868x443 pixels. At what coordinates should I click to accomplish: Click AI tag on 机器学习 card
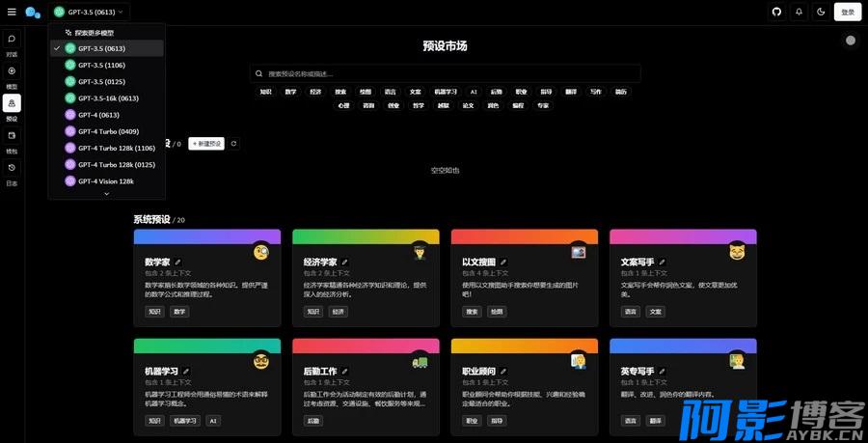(x=213, y=421)
